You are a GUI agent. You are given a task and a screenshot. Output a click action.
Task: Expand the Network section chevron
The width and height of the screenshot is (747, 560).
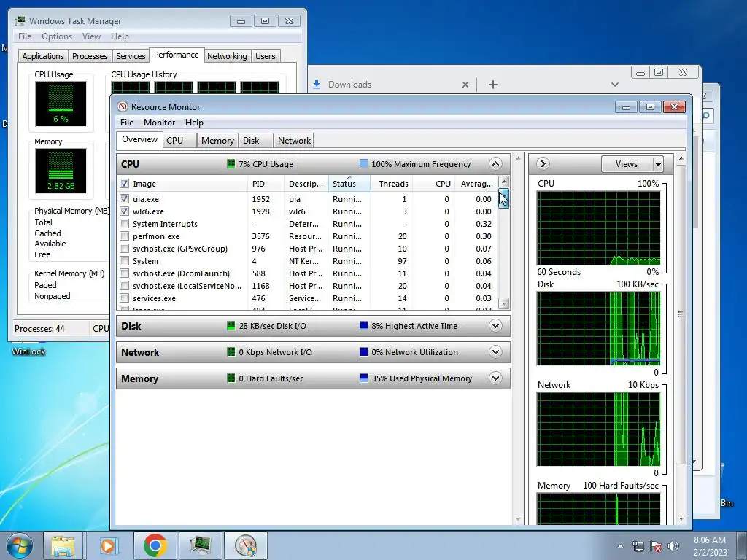(x=495, y=352)
